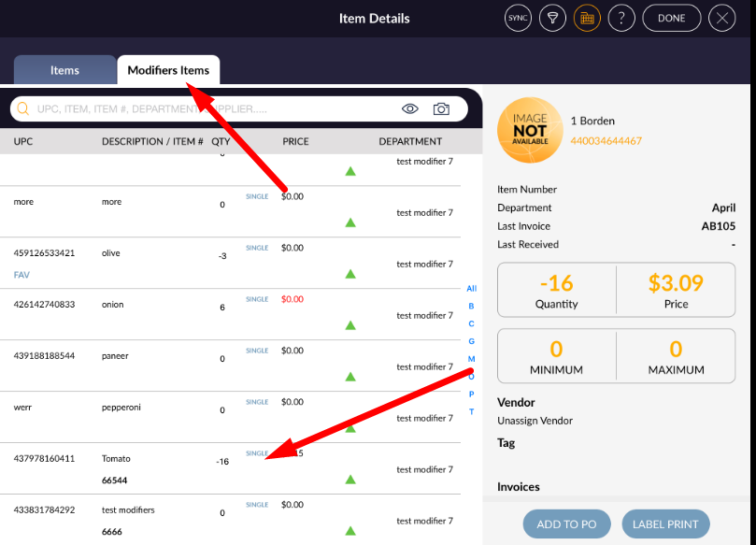Expand the Tomato row green triangle
The width and height of the screenshot is (756, 545).
coord(350,480)
